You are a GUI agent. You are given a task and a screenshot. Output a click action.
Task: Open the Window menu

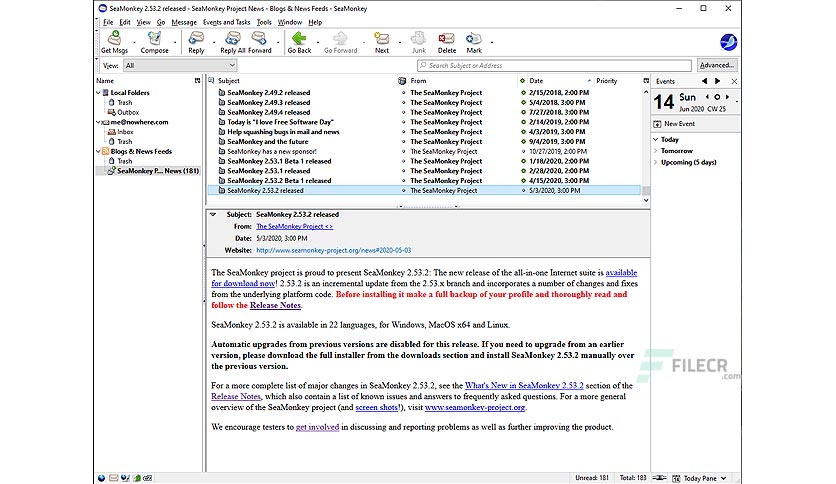pyautogui.click(x=290, y=22)
